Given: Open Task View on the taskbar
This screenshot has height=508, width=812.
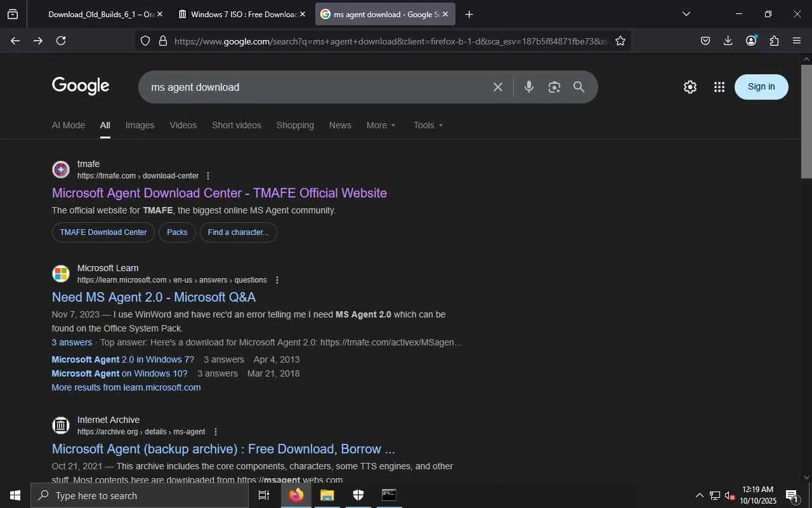Looking at the screenshot, I should pos(264,495).
